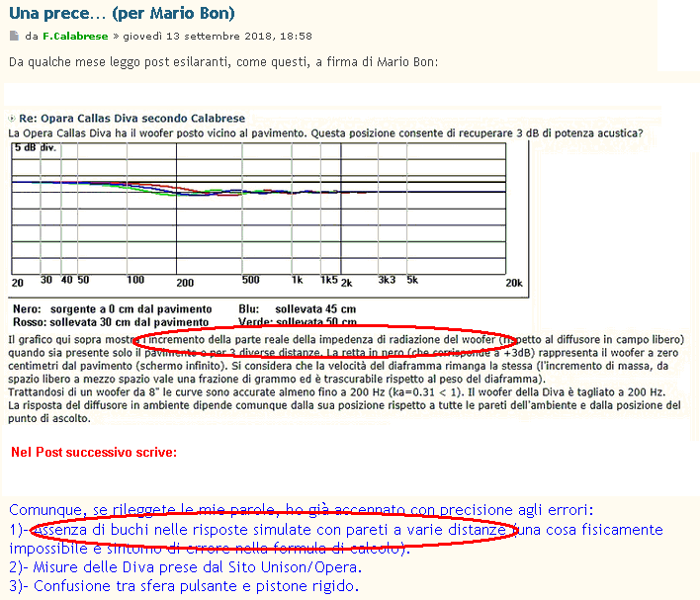Screen dimensions: 700x600
Task: Click line '3)- Confusione tra sfera pulsante e pistone rigido.'
Action: point(184,586)
